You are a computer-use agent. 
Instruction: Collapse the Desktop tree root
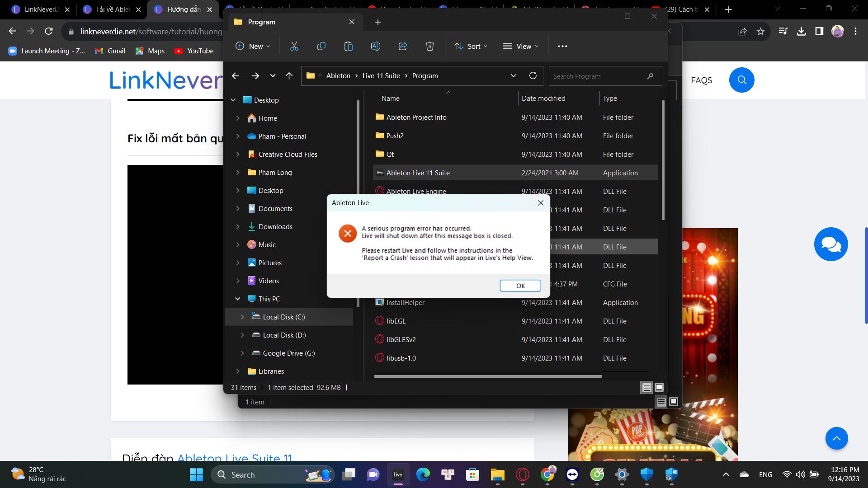[233, 100]
